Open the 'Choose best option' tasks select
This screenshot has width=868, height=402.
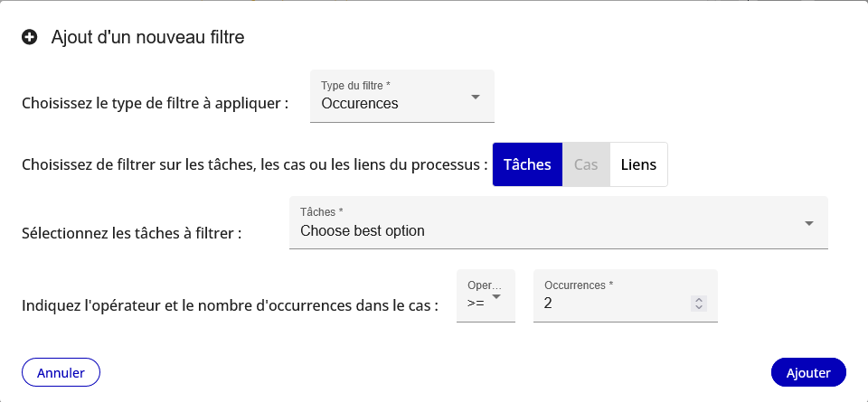point(542,230)
